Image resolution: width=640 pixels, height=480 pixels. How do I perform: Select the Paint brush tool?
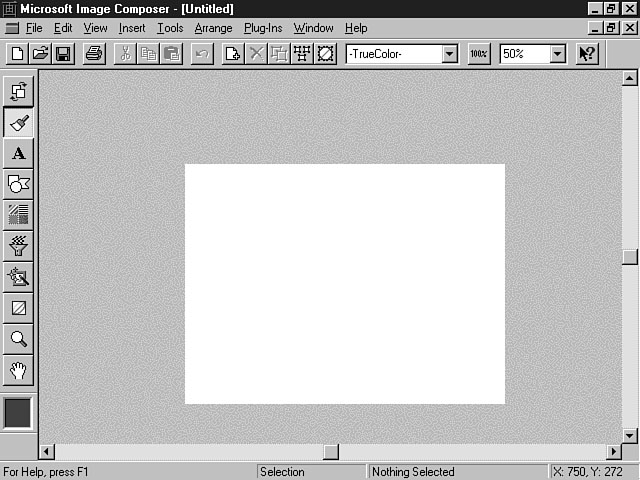point(18,123)
